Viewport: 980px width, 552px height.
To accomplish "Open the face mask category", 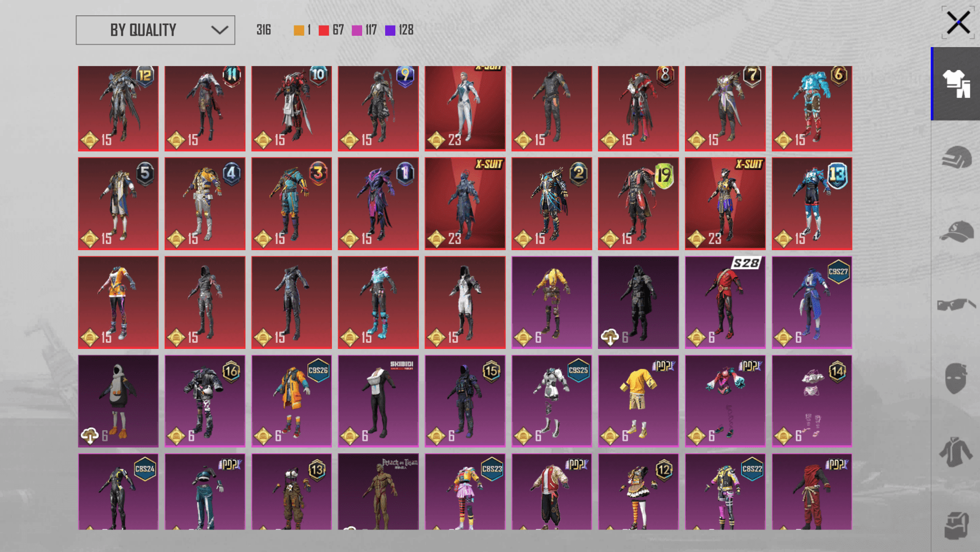I will click(x=955, y=379).
